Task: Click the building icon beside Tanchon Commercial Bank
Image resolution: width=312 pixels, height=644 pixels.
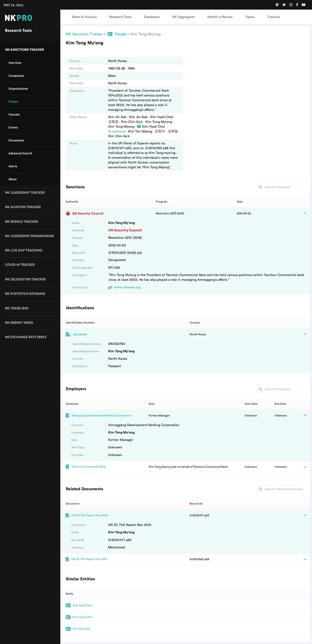Action: coord(67,467)
